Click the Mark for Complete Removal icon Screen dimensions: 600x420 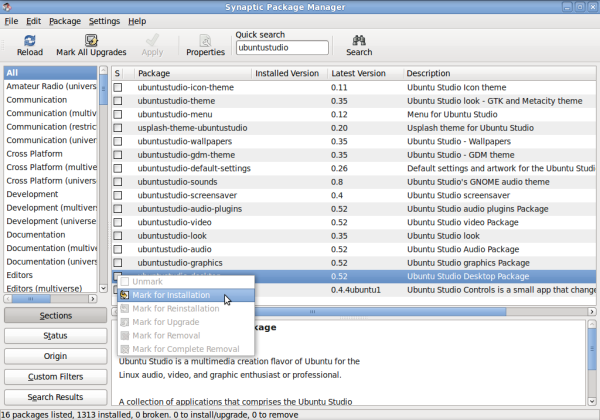pos(124,349)
